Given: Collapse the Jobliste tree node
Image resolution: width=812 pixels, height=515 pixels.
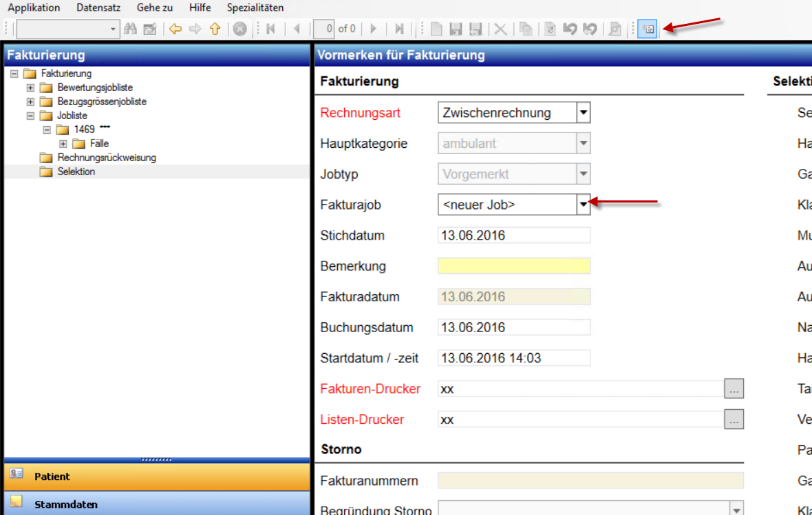Looking at the screenshot, I should [x=30, y=116].
